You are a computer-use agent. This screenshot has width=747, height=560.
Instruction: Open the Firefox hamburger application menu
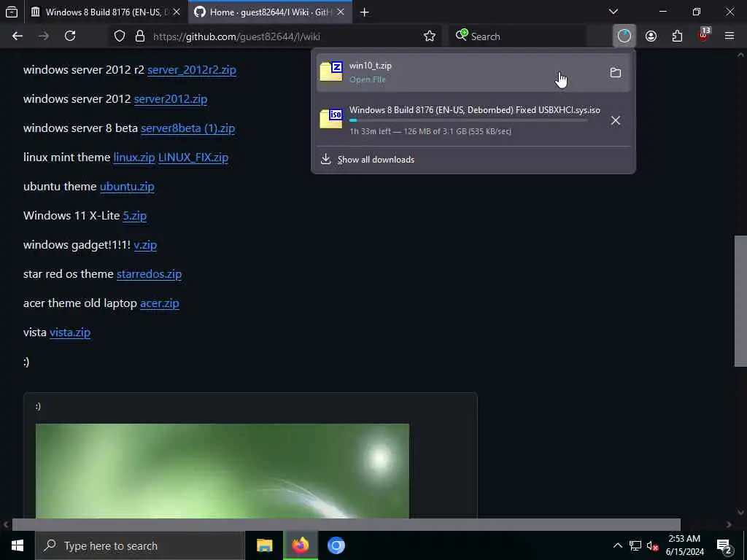[x=729, y=36]
